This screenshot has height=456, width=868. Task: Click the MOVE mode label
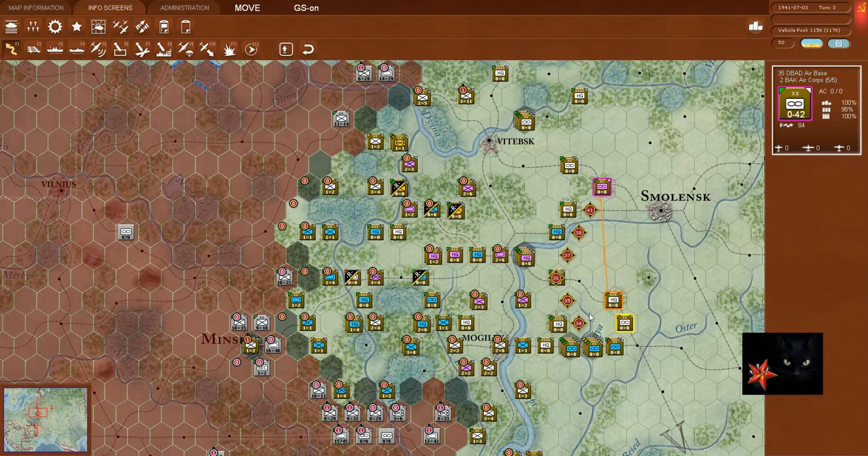click(248, 8)
